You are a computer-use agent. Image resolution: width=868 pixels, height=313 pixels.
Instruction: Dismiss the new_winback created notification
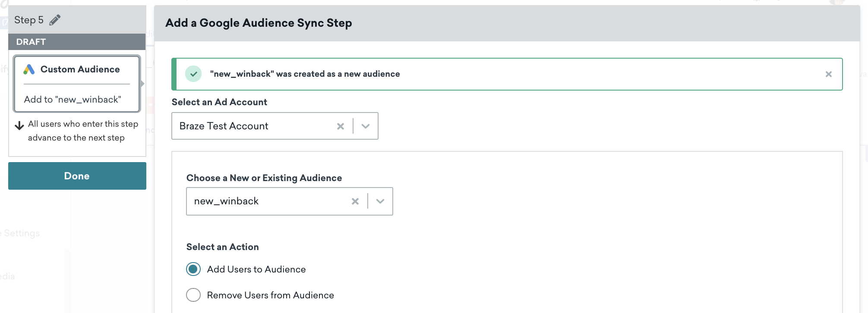[828, 74]
